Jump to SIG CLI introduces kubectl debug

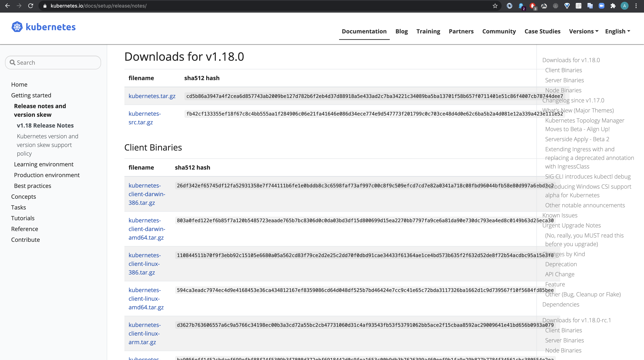[x=588, y=177]
